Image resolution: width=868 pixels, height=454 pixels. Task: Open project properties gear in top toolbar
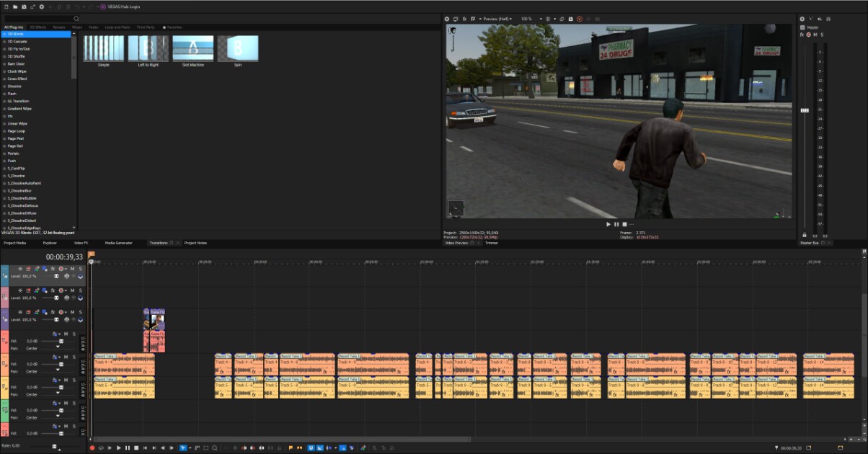(x=41, y=6)
